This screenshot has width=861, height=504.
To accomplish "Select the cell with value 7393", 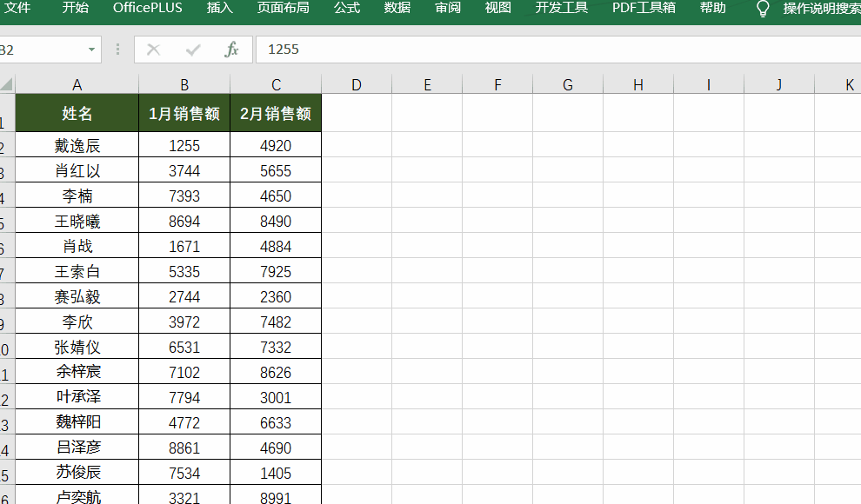I will 184,196.
